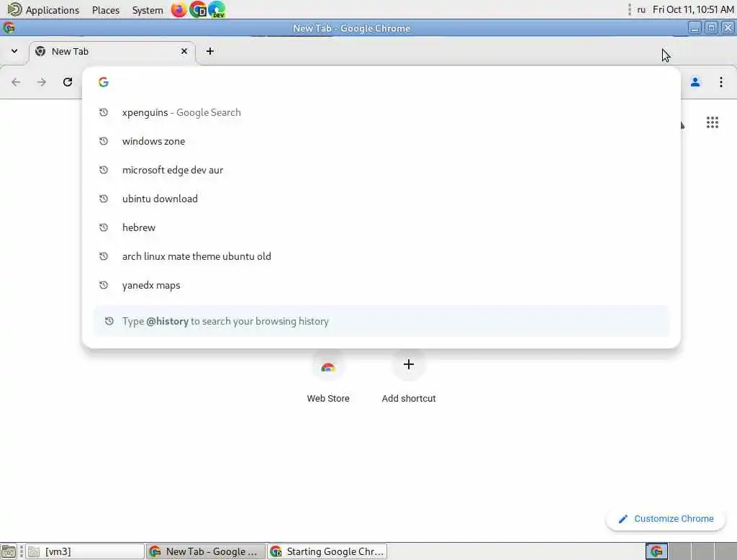Expand the tab search dropdown arrow
This screenshot has width=737, height=560.
(x=14, y=51)
